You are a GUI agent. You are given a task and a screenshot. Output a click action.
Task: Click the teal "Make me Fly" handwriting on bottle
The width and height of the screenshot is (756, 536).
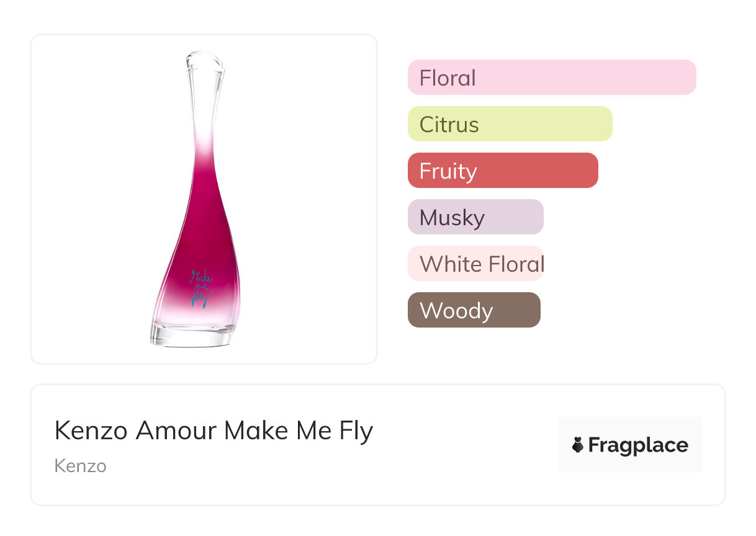[x=200, y=287]
